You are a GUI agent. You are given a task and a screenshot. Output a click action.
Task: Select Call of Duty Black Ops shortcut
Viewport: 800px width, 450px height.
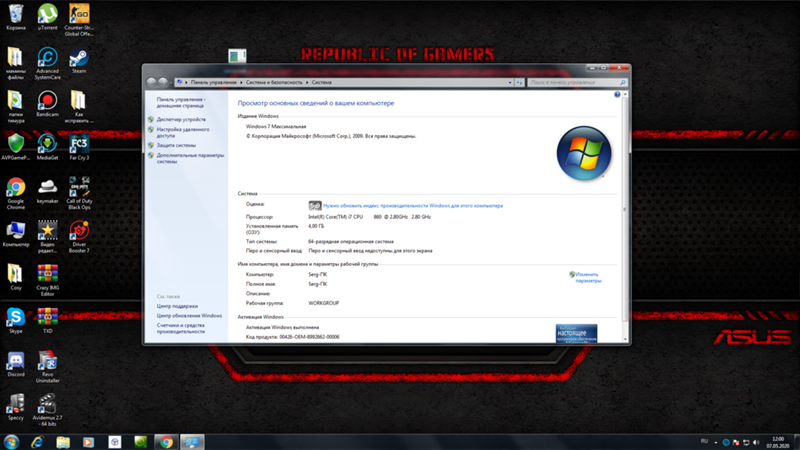pyautogui.click(x=79, y=193)
